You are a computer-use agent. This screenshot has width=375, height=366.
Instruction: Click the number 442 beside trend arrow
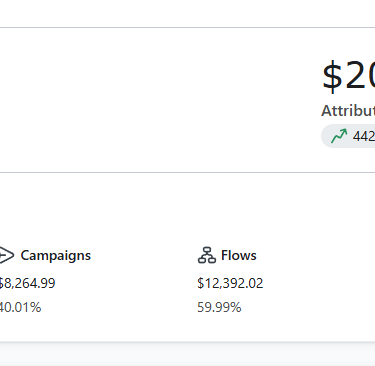pos(364,136)
